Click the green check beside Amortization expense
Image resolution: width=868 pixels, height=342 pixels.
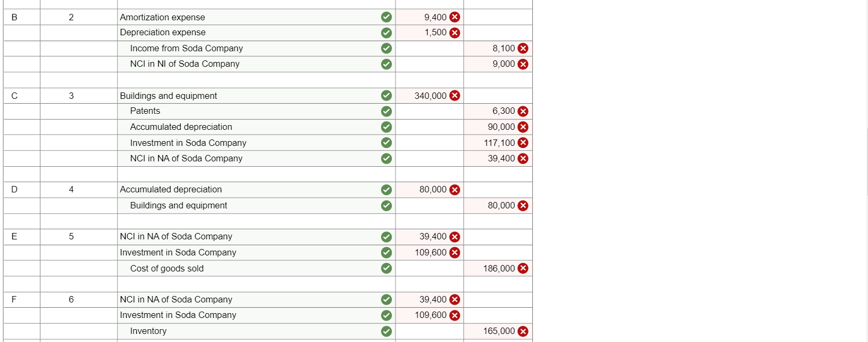386,17
